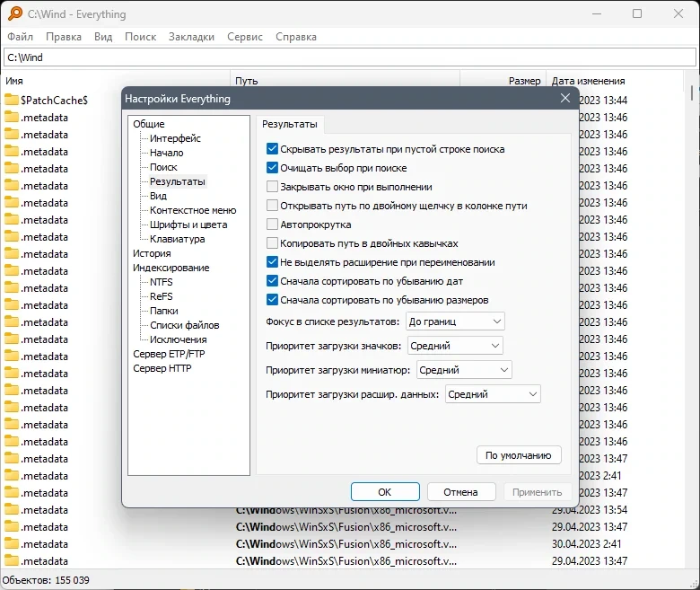This screenshot has height=590, width=700.
Task: Enable Закрывать окно при выполнении
Action: (x=272, y=187)
